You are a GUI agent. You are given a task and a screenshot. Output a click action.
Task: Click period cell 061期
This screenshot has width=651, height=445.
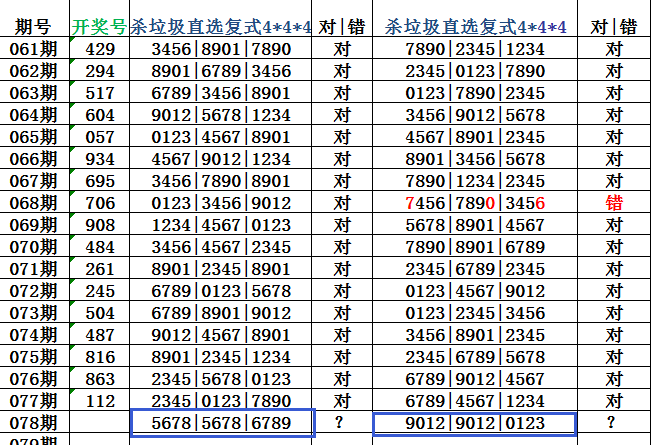pyautogui.click(x=34, y=48)
